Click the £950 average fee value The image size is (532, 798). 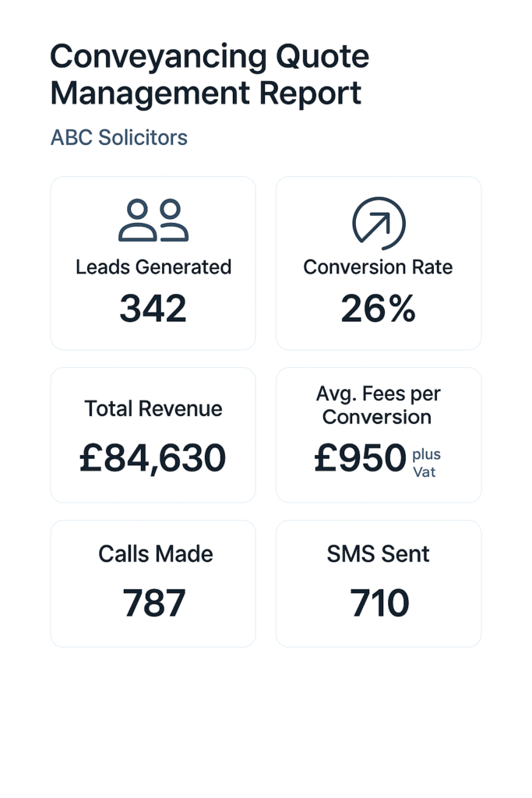pos(360,458)
